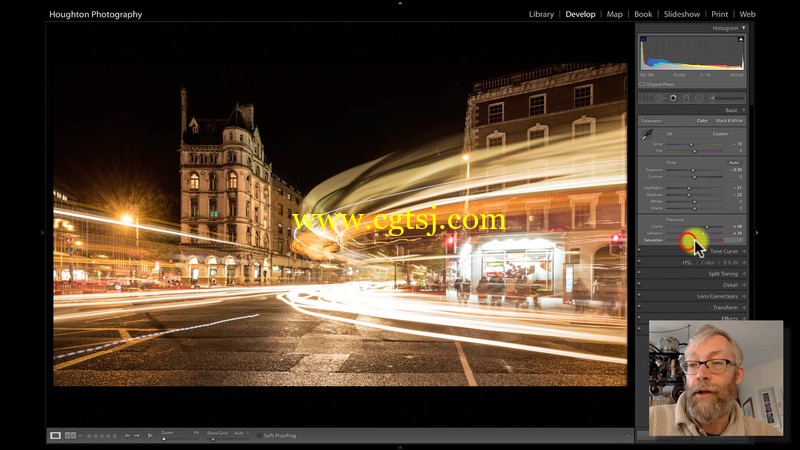Apply Auto tone adjustment
The height and width of the screenshot is (450, 800).
click(734, 163)
